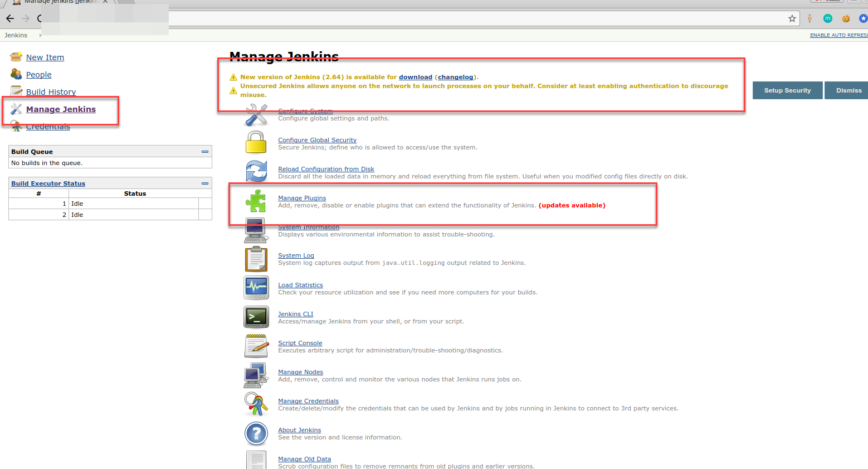Click the Jenkins breadcrumb link
This screenshot has height=469, width=868.
pos(16,35)
